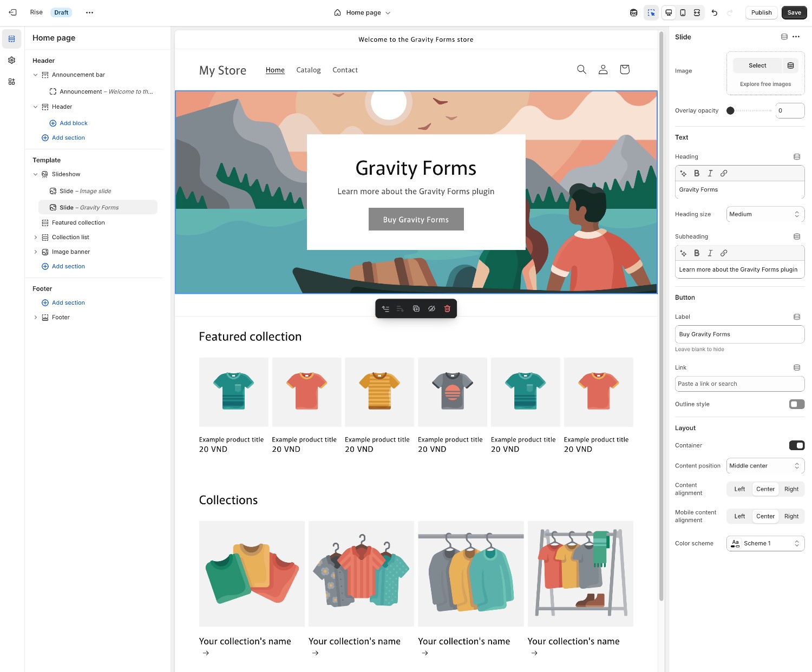
Task: Click the Publish button
Action: coord(761,12)
